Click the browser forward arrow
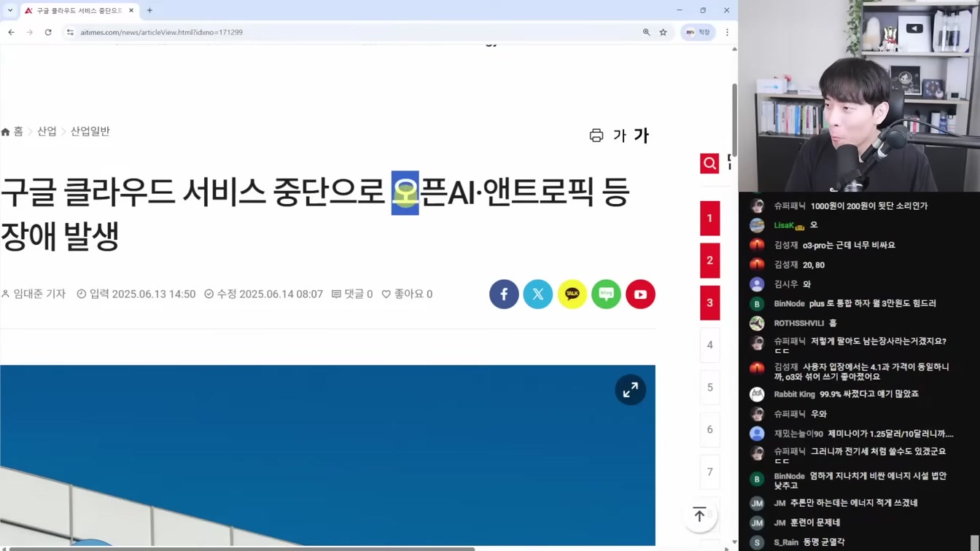The width and height of the screenshot is (980, 551). click(30, 32)
